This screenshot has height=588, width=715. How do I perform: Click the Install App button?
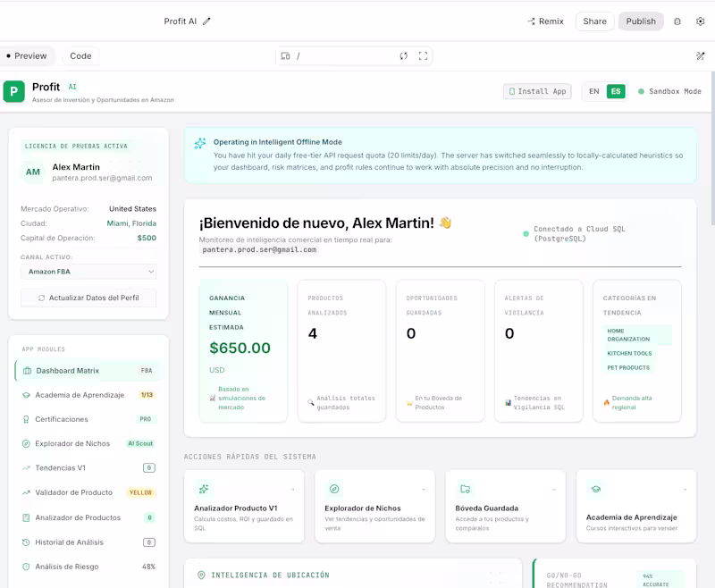click(x=537, y=91)
